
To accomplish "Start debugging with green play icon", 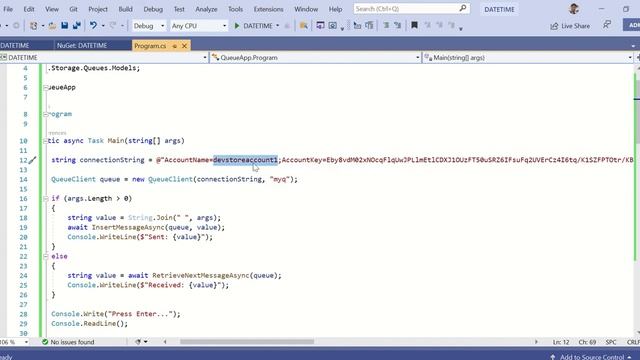I will point(237,25).
